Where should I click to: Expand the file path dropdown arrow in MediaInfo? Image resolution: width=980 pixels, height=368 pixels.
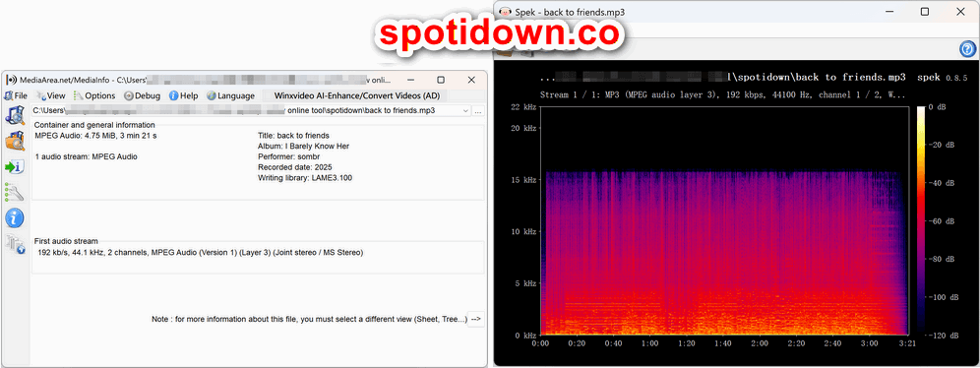pos(465,110)
